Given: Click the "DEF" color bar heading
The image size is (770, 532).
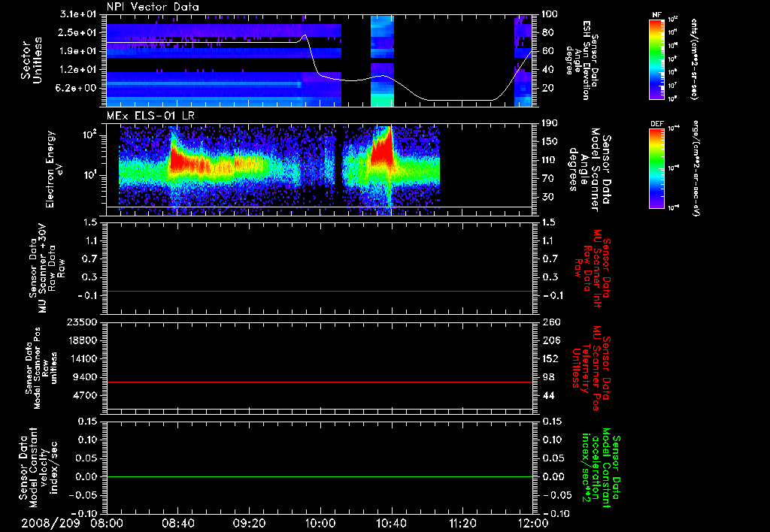Looking at the screenshot, I should [x=657, y=124].
